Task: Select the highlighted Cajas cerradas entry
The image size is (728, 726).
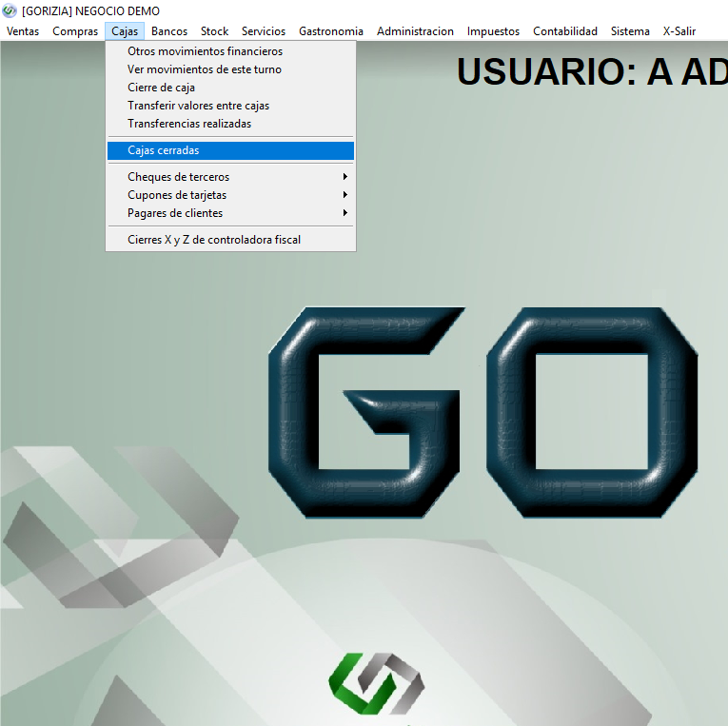Action: (x=230, y=150)
